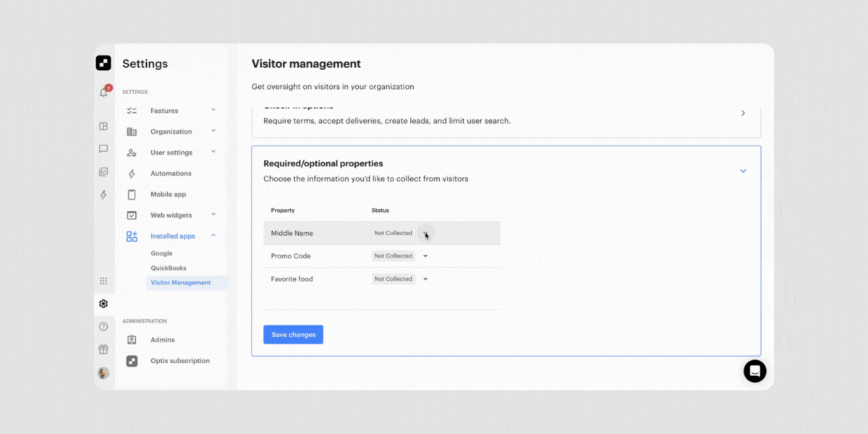Open Automations via the lightning bolt icon

point(132,173)
